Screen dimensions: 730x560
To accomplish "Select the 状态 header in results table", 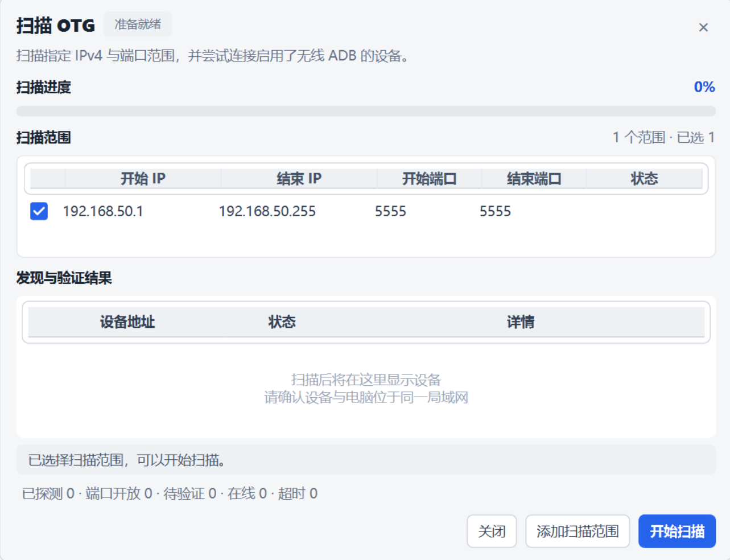I will tap(282, 322).
